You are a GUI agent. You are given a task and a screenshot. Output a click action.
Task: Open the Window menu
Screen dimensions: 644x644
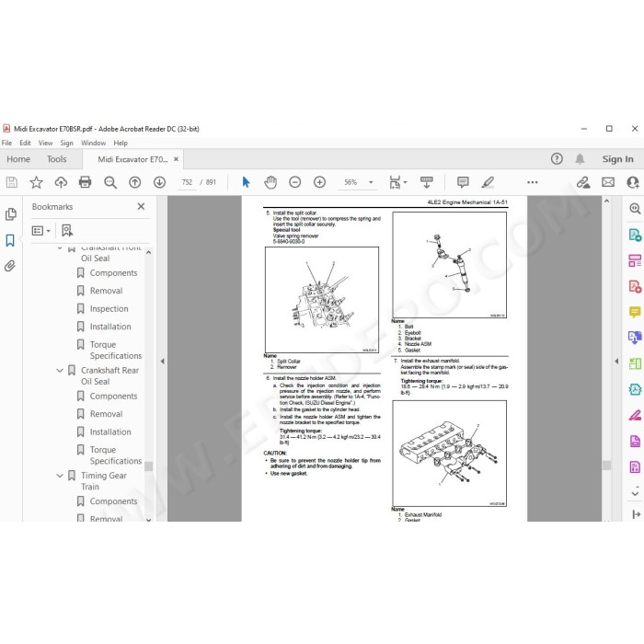point(93,143)
